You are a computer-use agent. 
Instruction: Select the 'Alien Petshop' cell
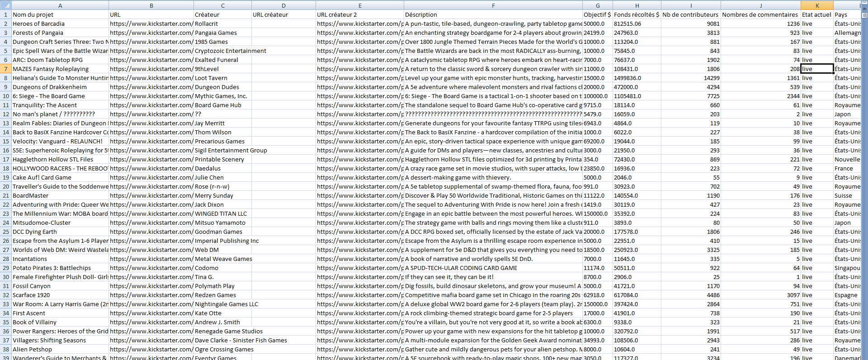click(x=60, y=349)
